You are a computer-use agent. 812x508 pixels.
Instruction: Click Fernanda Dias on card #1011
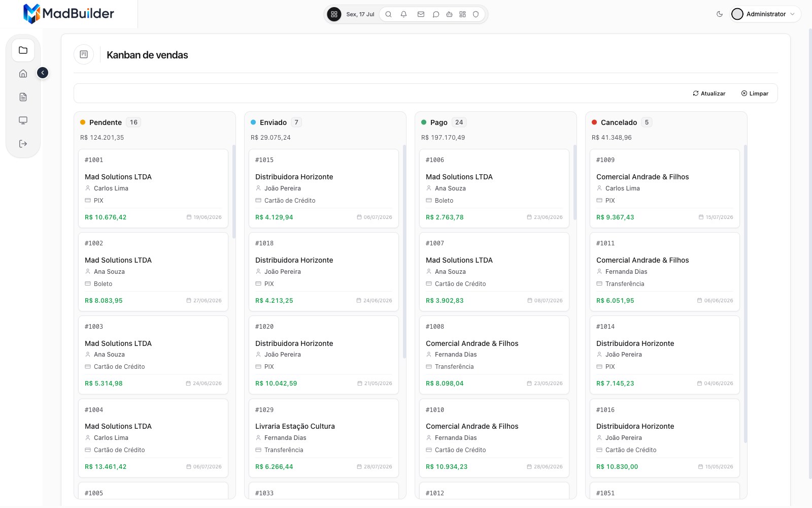pyautogui.click(x=626, y=272)
